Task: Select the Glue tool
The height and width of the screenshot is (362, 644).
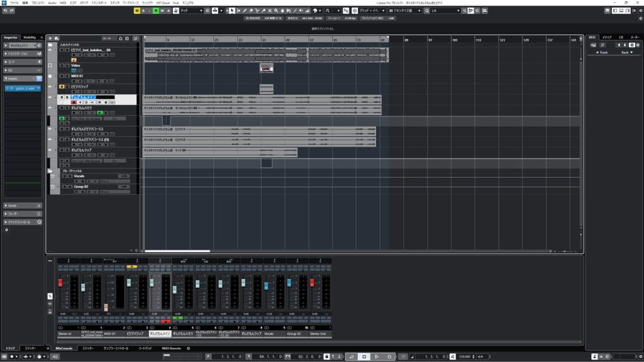Action: pos(264,11)
